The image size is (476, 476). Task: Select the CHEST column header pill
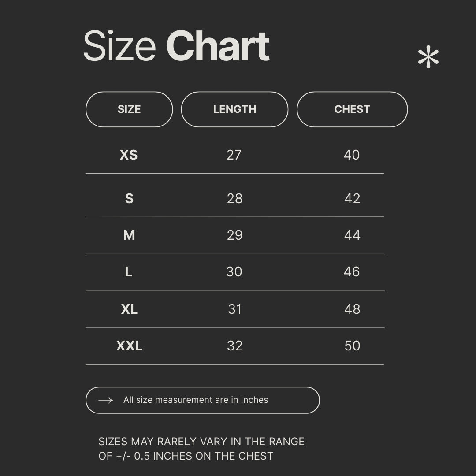[352, 109]
